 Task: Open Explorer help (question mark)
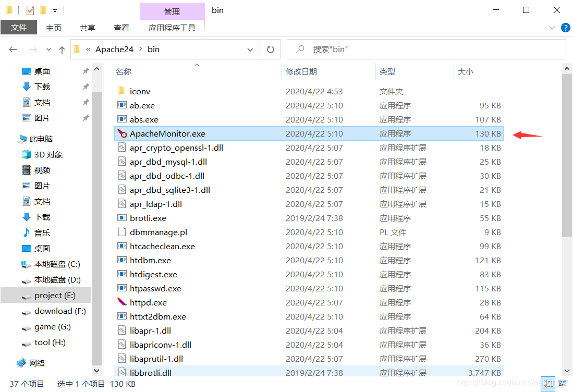point(565,28)
